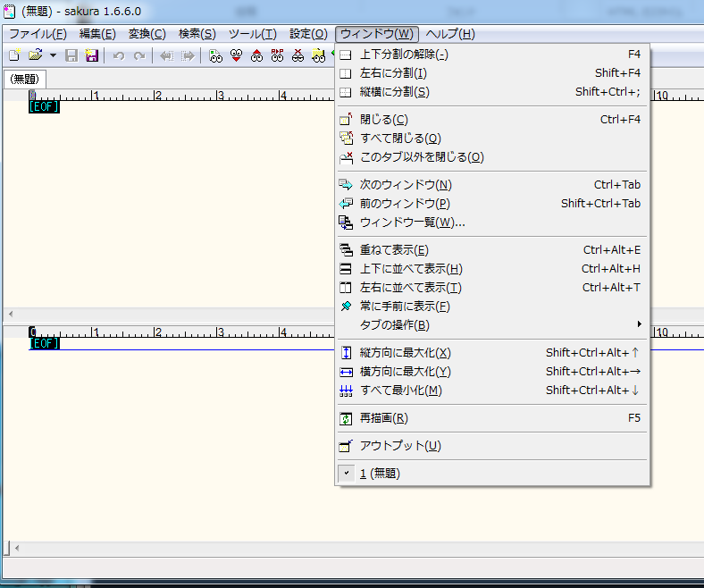Open the 設定(O) menu
The image size is (704, 588).
coord(308,34)
